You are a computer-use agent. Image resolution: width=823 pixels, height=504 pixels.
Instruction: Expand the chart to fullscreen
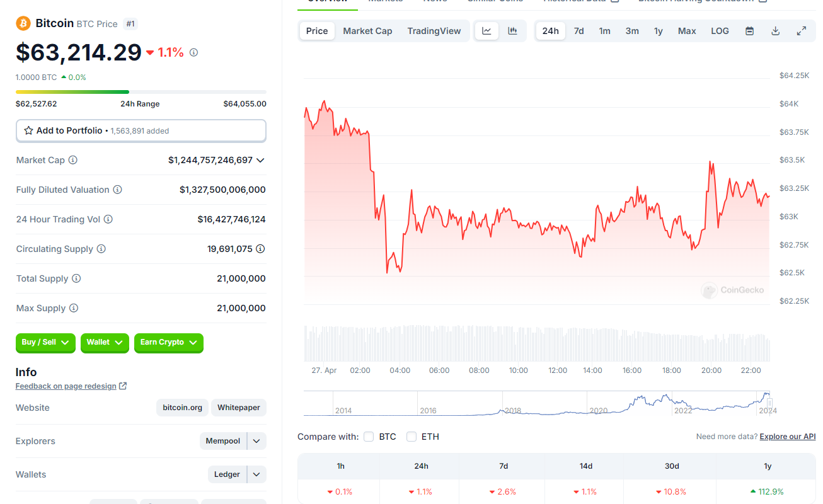click(801, 31)
